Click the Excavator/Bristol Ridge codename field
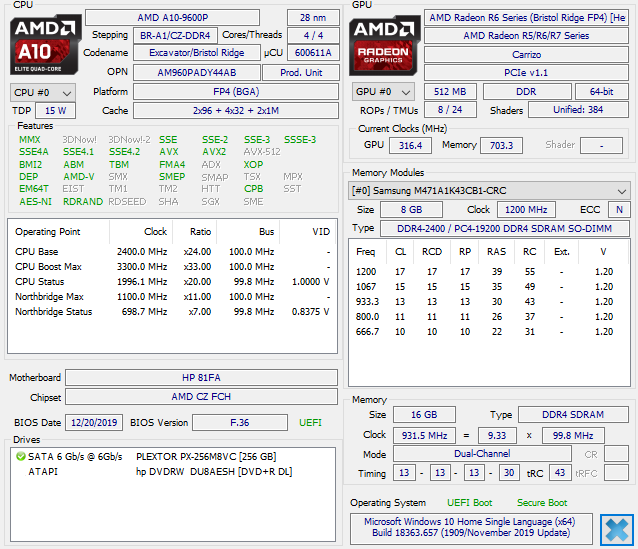This screenshot has height=549, width=638. [x=197, y=52]
